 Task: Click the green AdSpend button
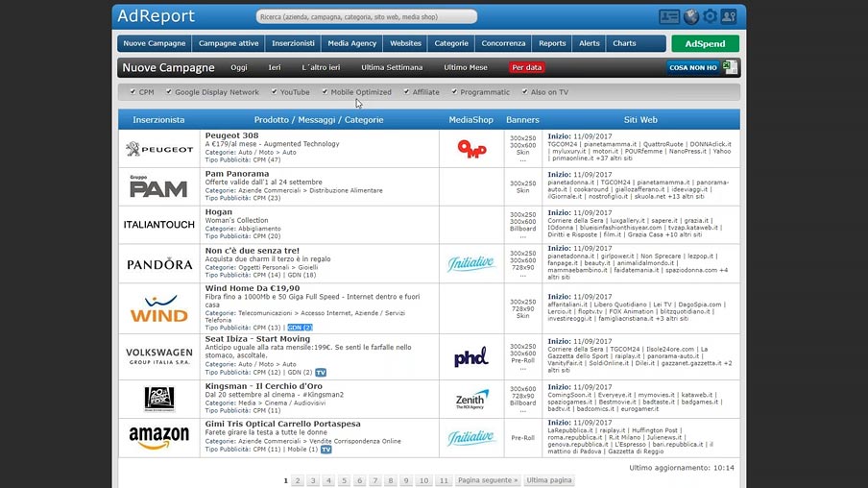click(x=705, y=44)
